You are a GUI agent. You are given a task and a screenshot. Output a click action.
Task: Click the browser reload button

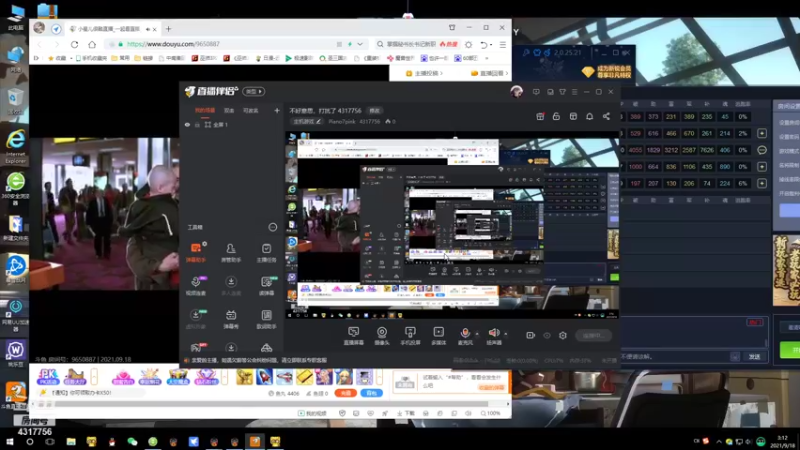click(74, 44)
